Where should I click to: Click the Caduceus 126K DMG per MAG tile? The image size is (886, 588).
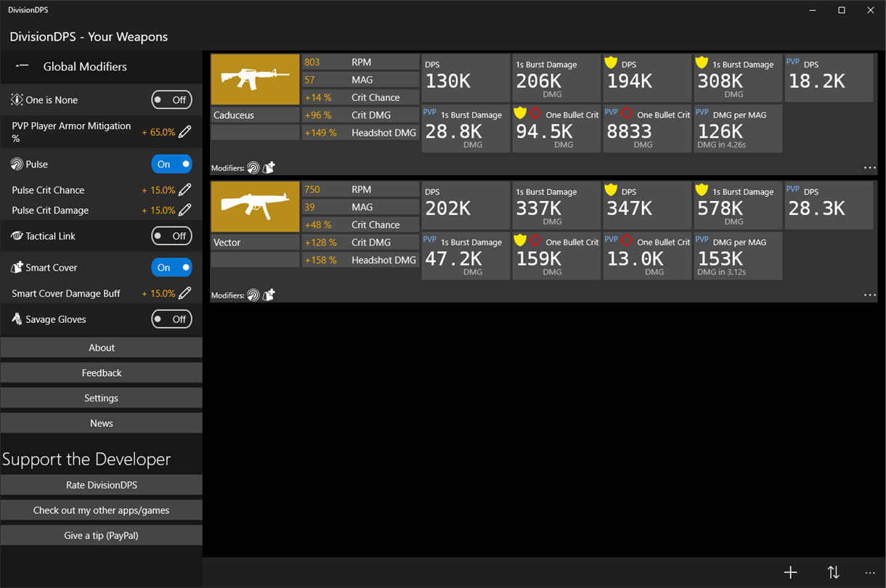tap(738, 128)
